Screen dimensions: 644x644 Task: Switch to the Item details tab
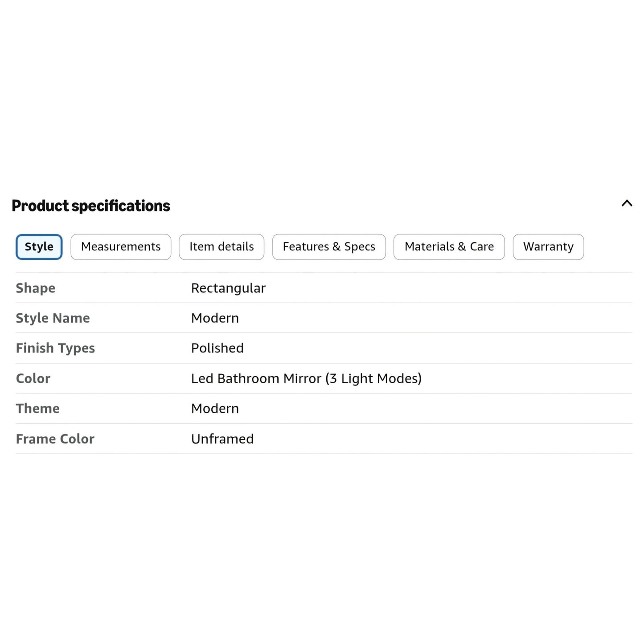pyautogui.click(x=222, y=247)
